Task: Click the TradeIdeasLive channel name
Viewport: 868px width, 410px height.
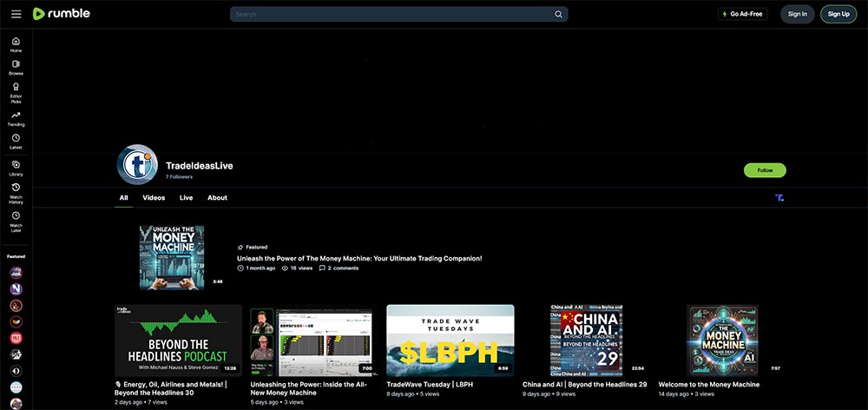Action: click(200, 166)
